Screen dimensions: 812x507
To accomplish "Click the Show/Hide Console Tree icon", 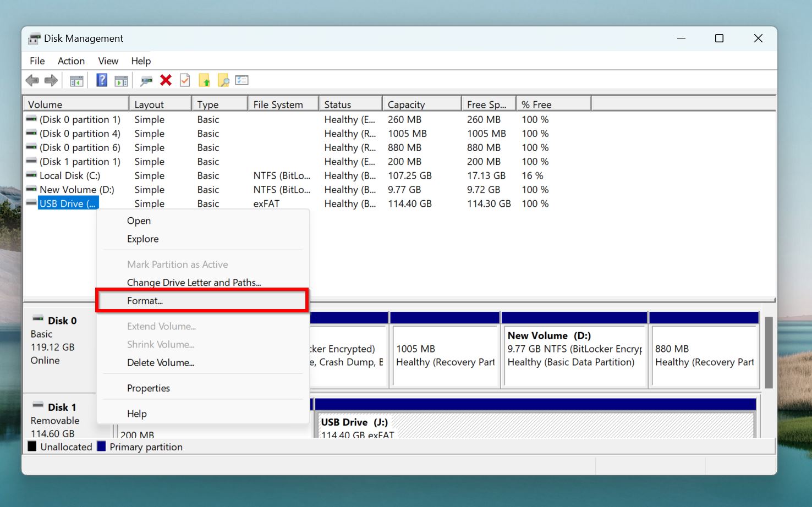I will coord(76,81).
